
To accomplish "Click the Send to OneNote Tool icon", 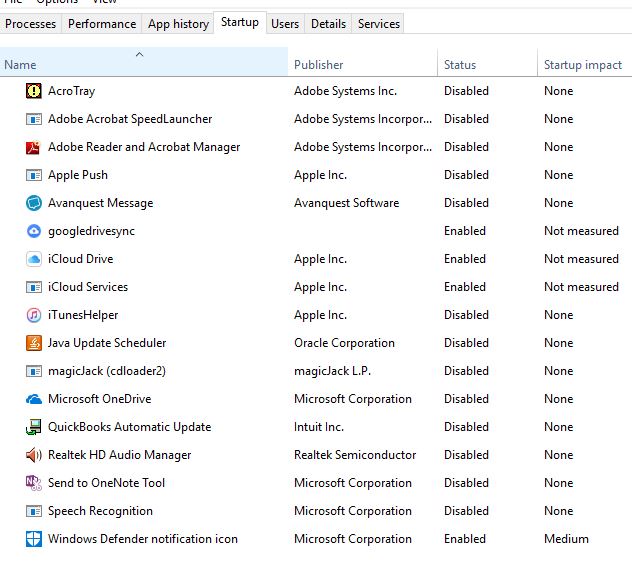I will pos(33,483).
